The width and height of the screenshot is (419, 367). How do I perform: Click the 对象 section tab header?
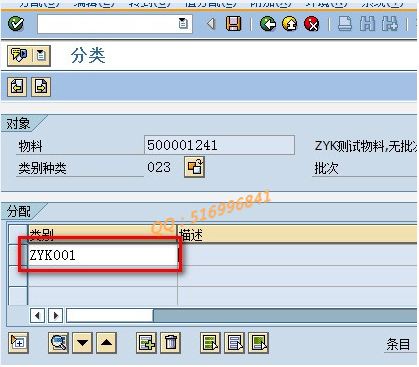(19, 124)
